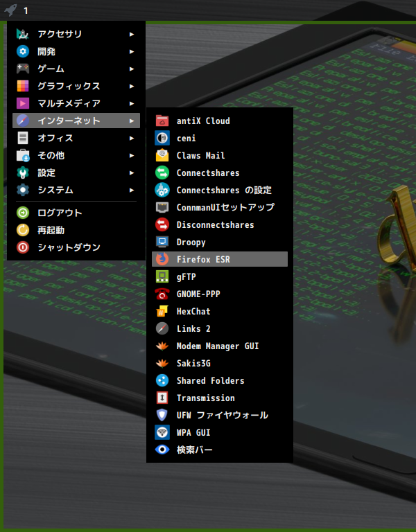416x532 pixels.
Task: Click the Transmission arrows icon
Action: [x=162, y=398]
